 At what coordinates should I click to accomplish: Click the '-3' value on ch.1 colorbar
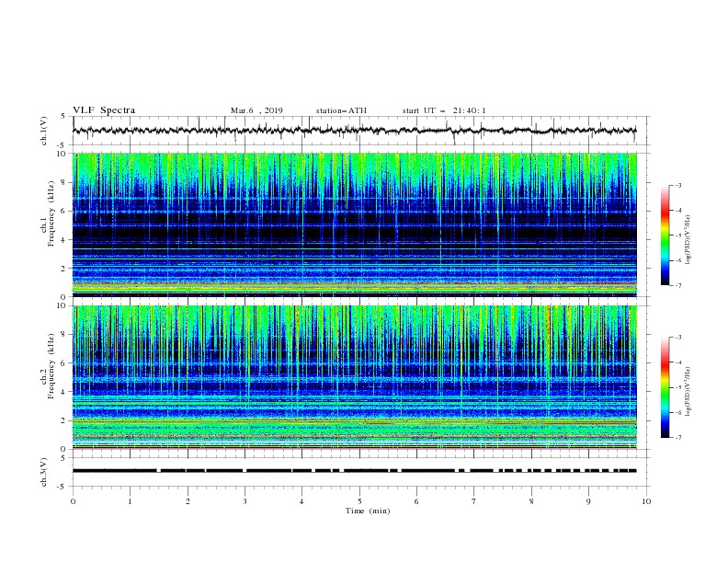pyautogui.click(x=677, y=185)
